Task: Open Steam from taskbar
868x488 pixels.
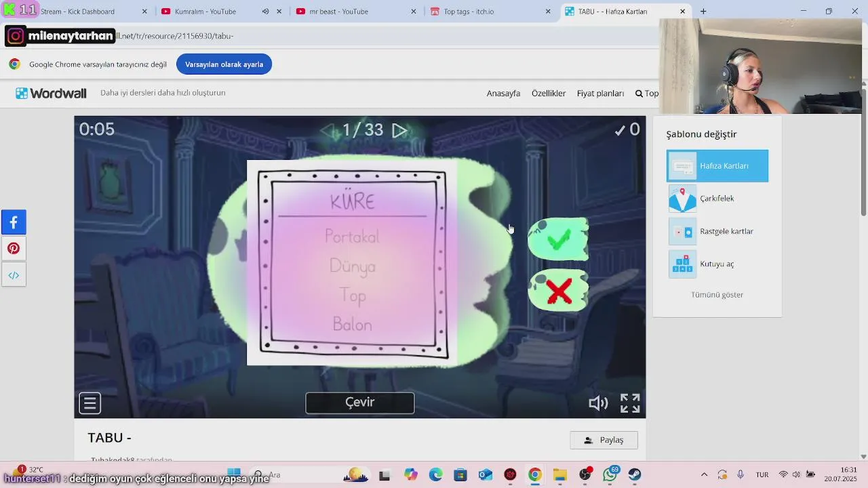Action: (x=635, y=474)
